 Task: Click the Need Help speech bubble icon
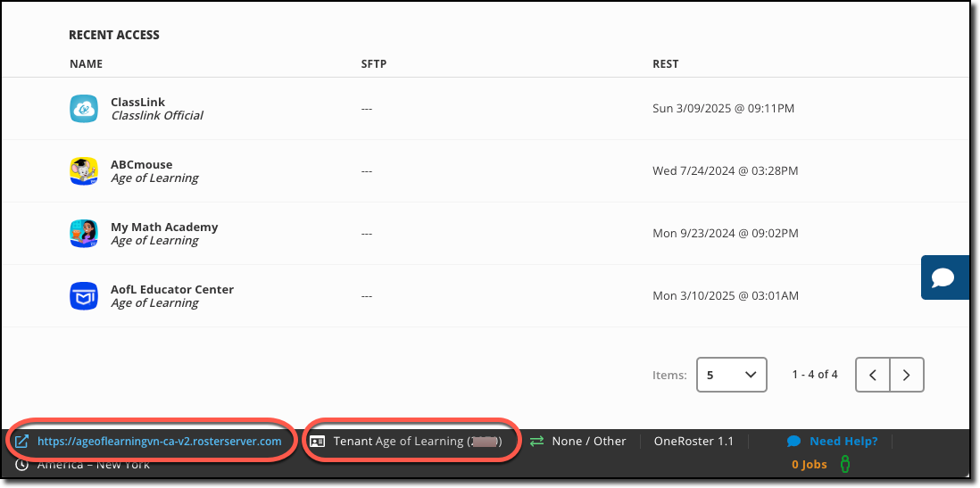[793, 441]
